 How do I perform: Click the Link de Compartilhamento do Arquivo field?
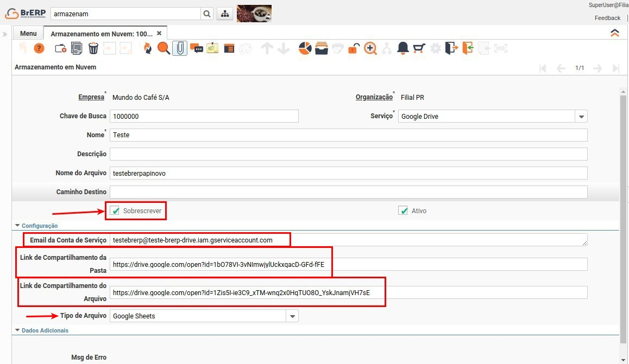[x=348, y=292]
